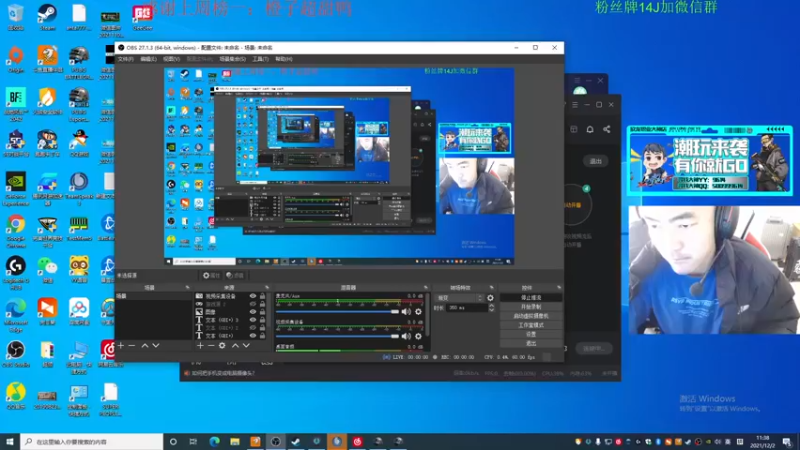Click the transition duration 300 ms stepper arrows
This screenshot has width=800, height=450.
(491, 308)
